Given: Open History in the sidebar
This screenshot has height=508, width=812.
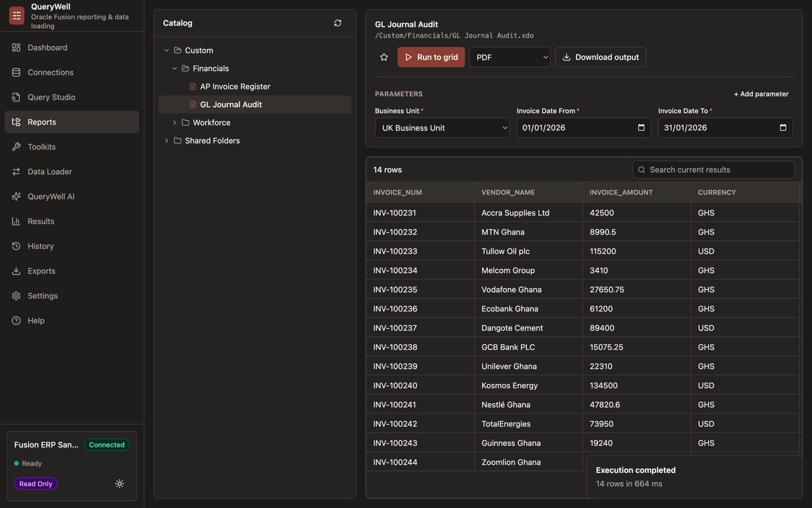Looking at the screenshot, I should click(x=72, y=246).
